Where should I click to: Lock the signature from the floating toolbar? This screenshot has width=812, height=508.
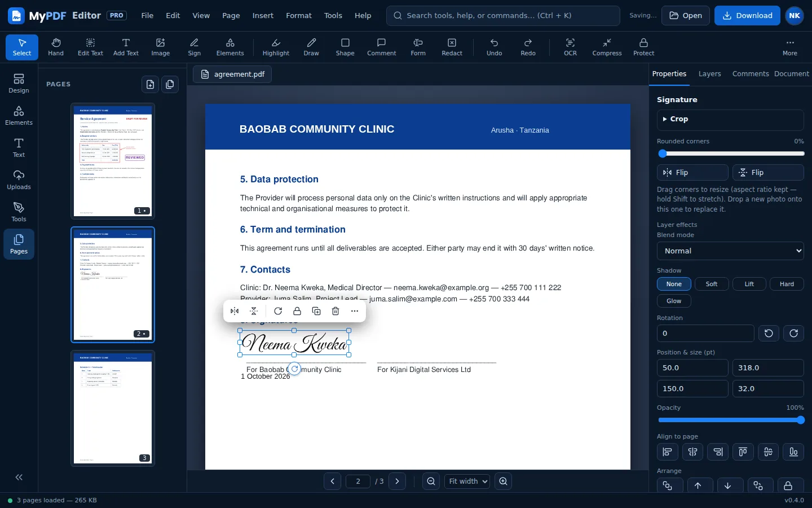(x=297, y=311)
